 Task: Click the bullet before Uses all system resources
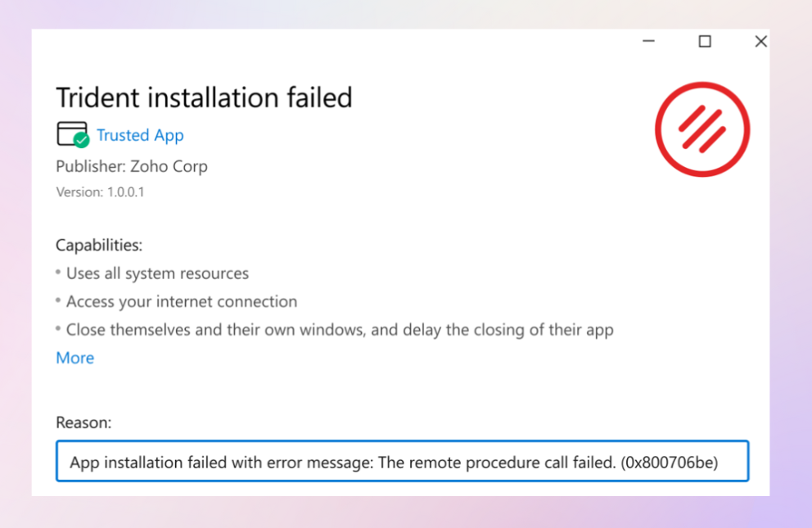point(58,273)
